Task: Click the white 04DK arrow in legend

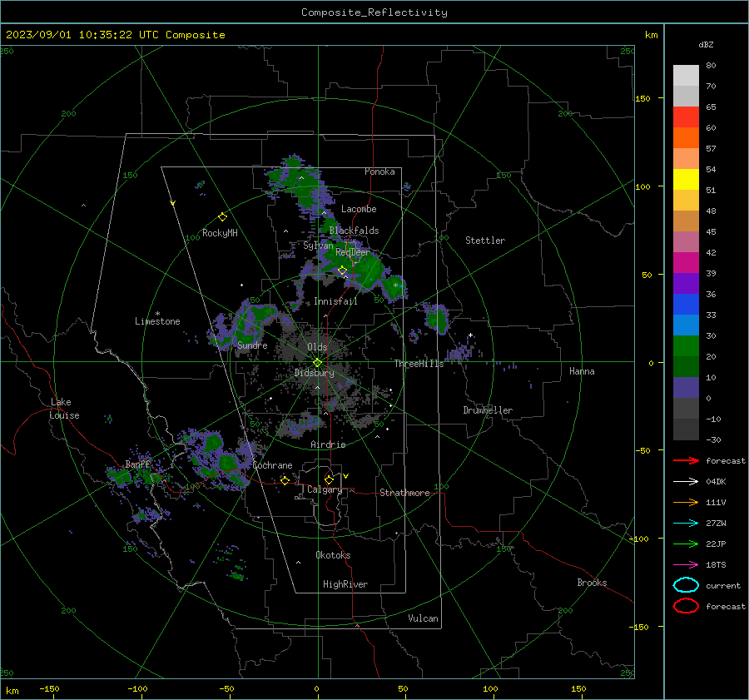Action: coord(686,482)
